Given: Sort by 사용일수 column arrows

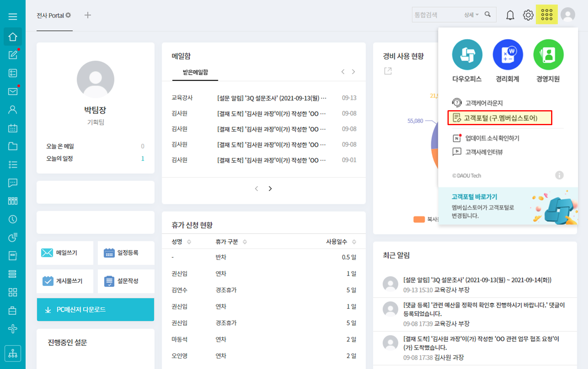Looking at the screenshot, I should tap(354, 242).
